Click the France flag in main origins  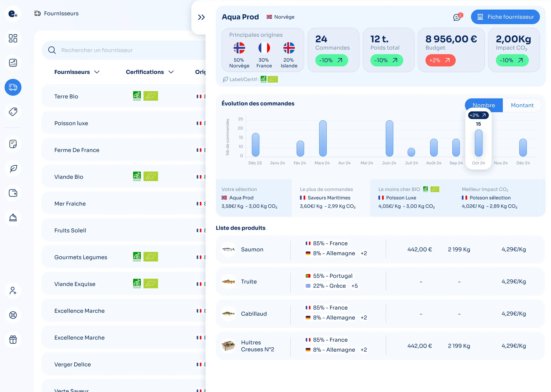(x=264, y=48)
